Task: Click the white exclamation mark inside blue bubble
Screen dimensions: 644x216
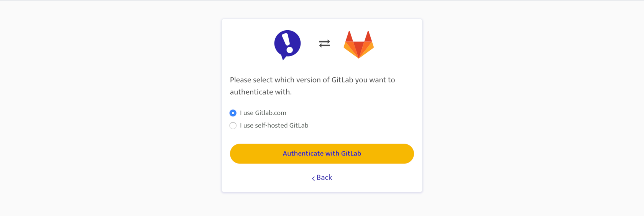Action: pyautogui.click(x=287, y=43)
